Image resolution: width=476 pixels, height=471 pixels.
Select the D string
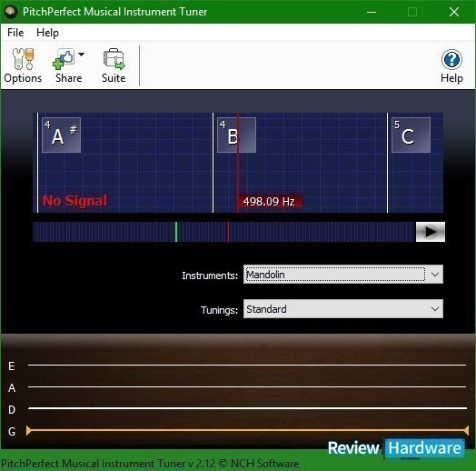coord(247,408)
